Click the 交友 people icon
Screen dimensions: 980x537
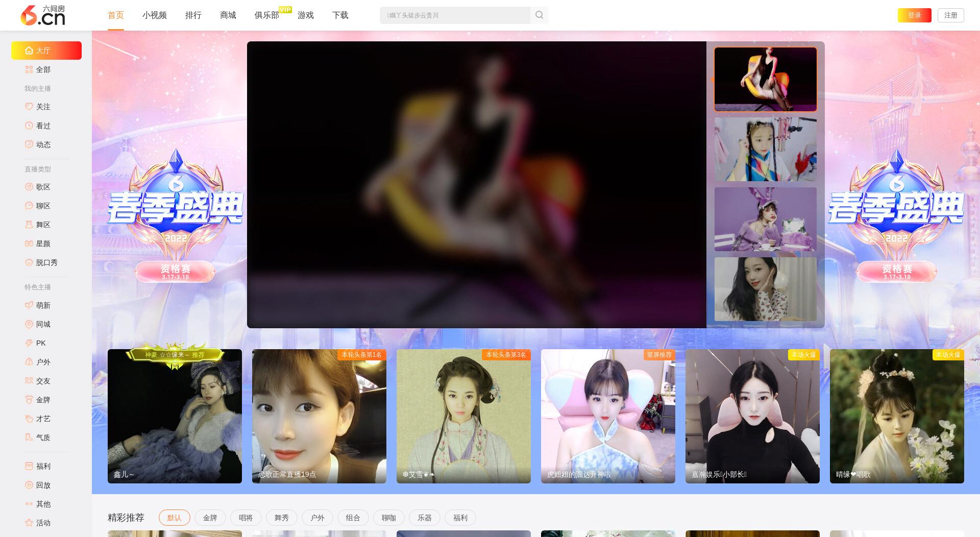pyautogui.click(x=29, y=381)
